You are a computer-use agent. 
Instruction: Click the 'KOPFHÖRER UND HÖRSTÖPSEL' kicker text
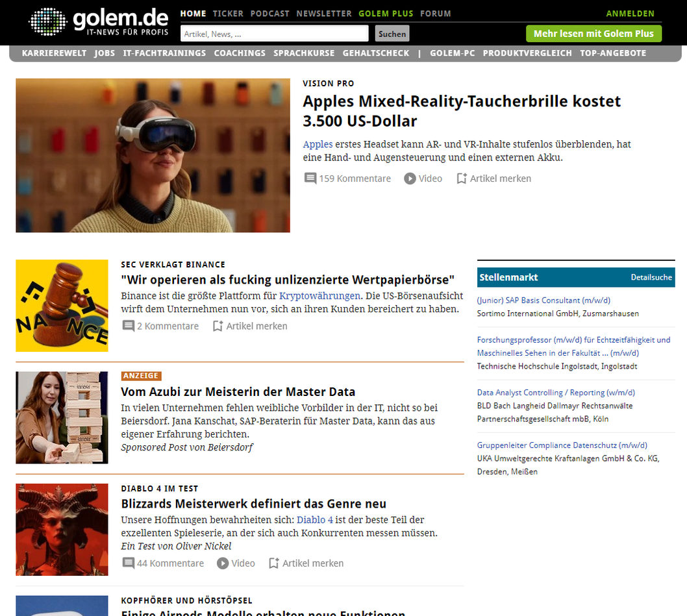pyautogui.click(x=186, y=600)
